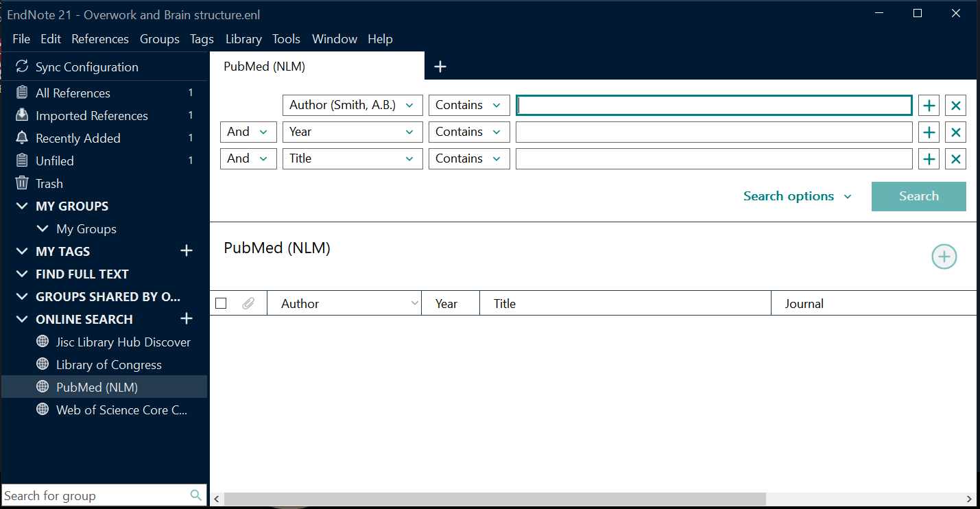Remove the Title search row

click(955, 159)
